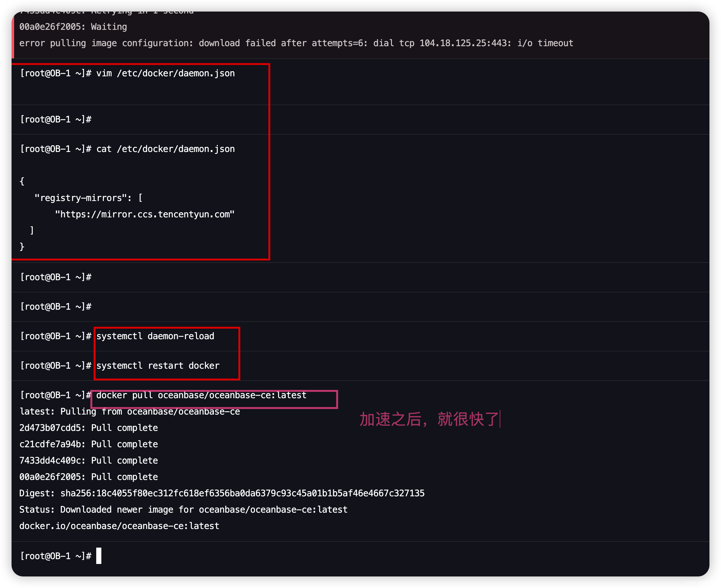721x588 pixels.
Task: Click the 'error pulling image configuration' line
Action: click(296, 43)
